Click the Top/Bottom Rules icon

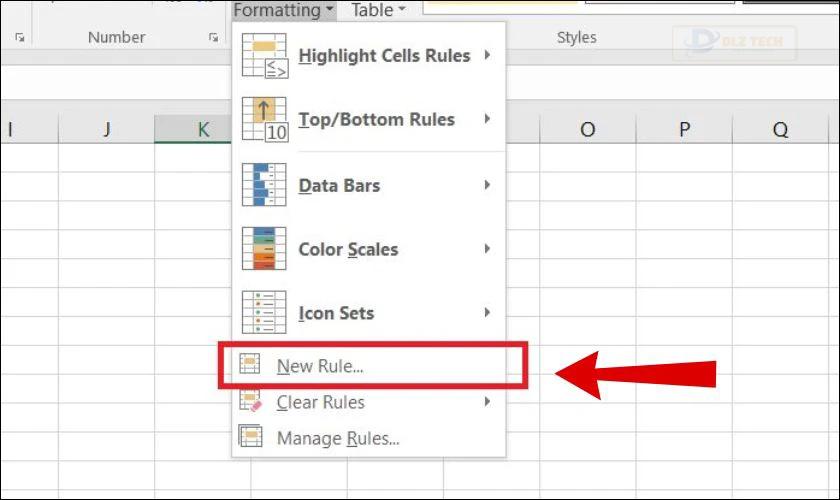pos(264,120)
